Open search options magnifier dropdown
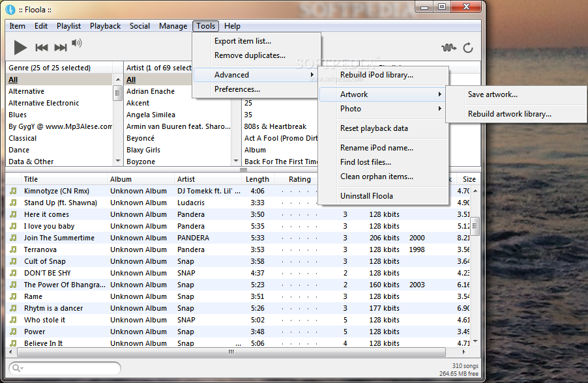The width and height of the screenshot is (588, 383). pos(18,368)
